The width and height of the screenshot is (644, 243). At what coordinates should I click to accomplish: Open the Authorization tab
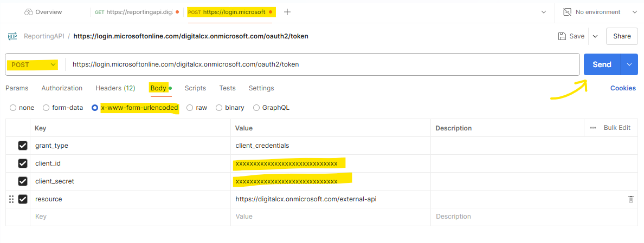[x=62, y=88]
